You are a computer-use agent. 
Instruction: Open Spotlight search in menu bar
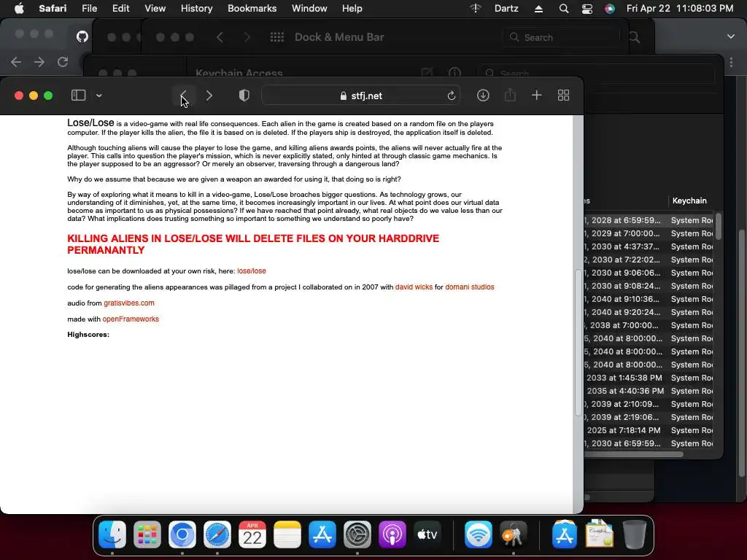tap(564, 9)
